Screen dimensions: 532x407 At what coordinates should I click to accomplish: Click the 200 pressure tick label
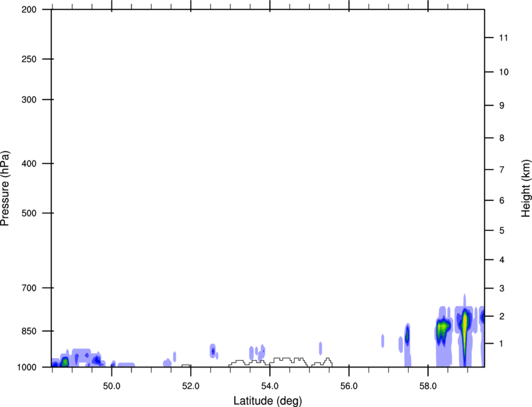(29, 9)
